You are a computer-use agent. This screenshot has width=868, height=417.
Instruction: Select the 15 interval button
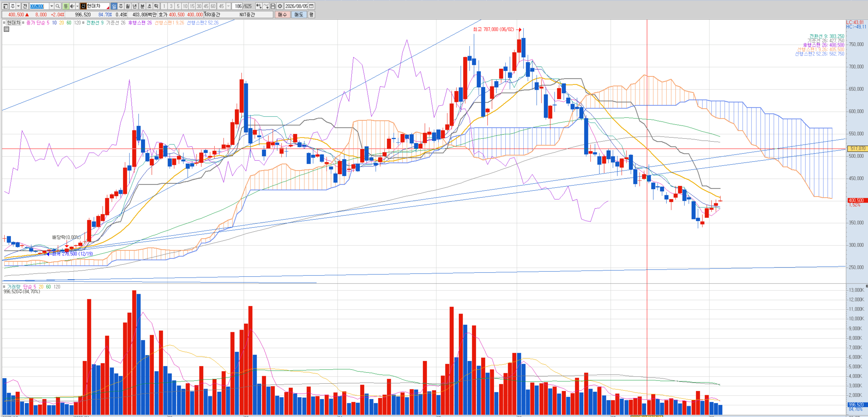click(x=192, y=6)
